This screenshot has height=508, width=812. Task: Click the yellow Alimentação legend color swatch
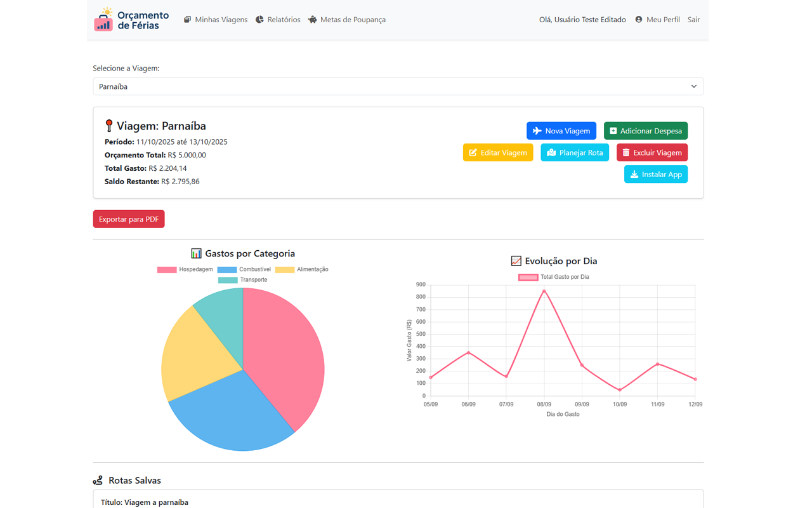pyautogui.click(x=285, y=270)
